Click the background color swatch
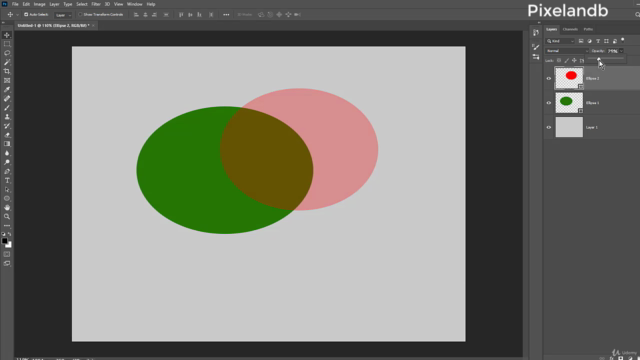The width and height of the screenshot is (640, 360). click(x=9, y=245)
